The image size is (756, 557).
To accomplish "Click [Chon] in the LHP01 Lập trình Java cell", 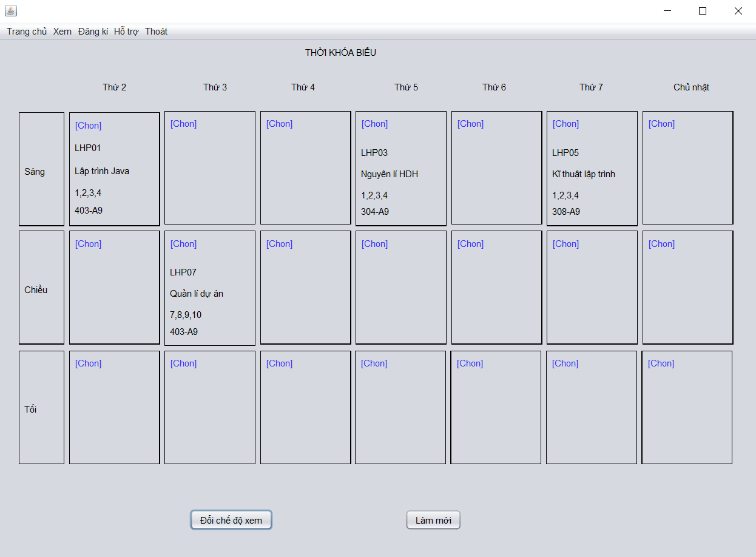I will (89, 126).
